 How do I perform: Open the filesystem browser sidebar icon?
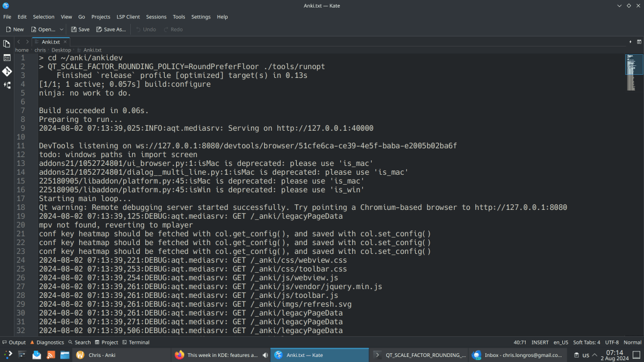pos(7,58)
